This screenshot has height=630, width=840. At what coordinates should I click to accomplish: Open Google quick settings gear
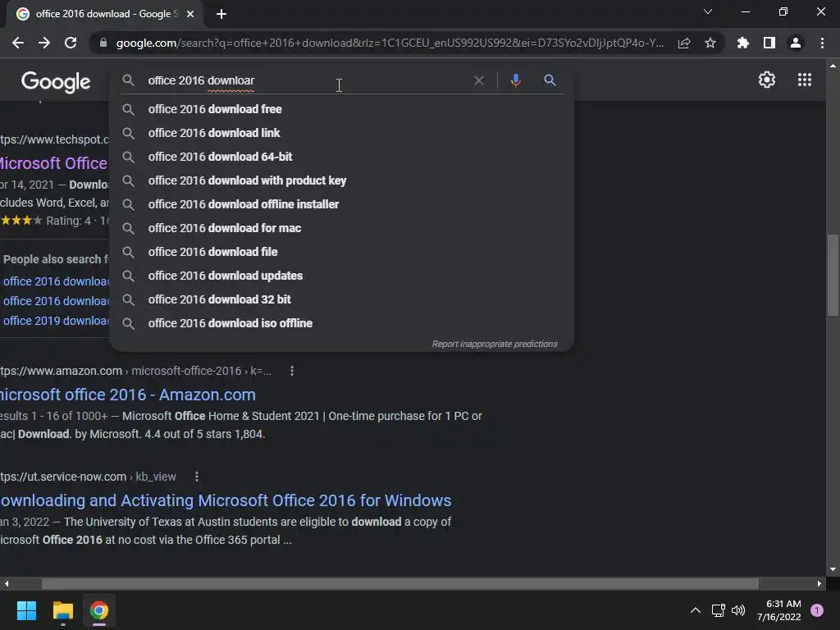click(767, 80)
